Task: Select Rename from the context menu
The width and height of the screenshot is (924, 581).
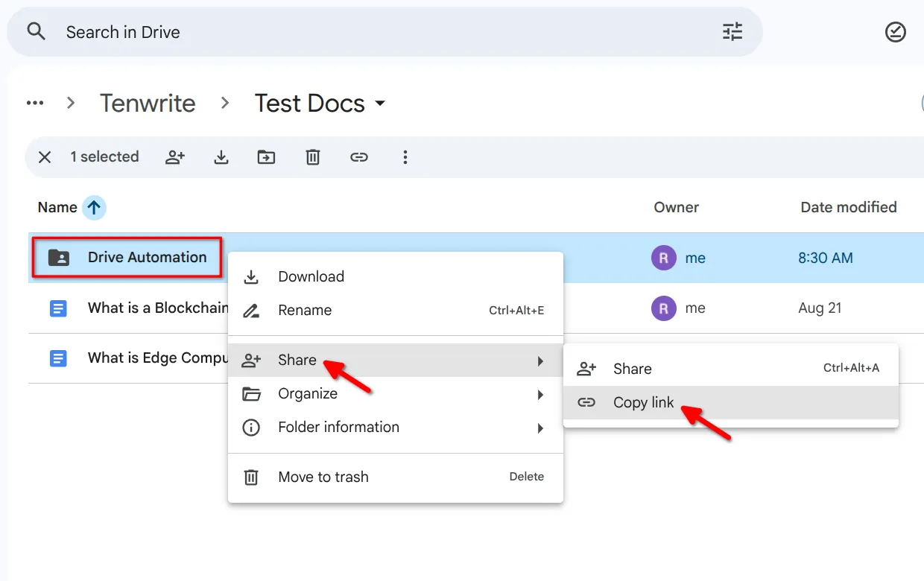Action: tap(306, 310)
